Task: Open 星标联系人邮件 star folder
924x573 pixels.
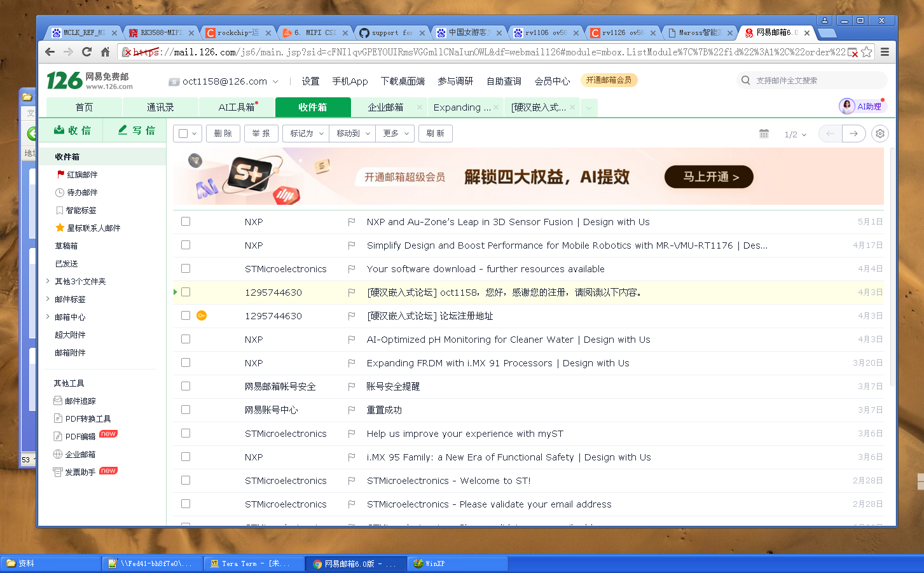Action: 88,228
